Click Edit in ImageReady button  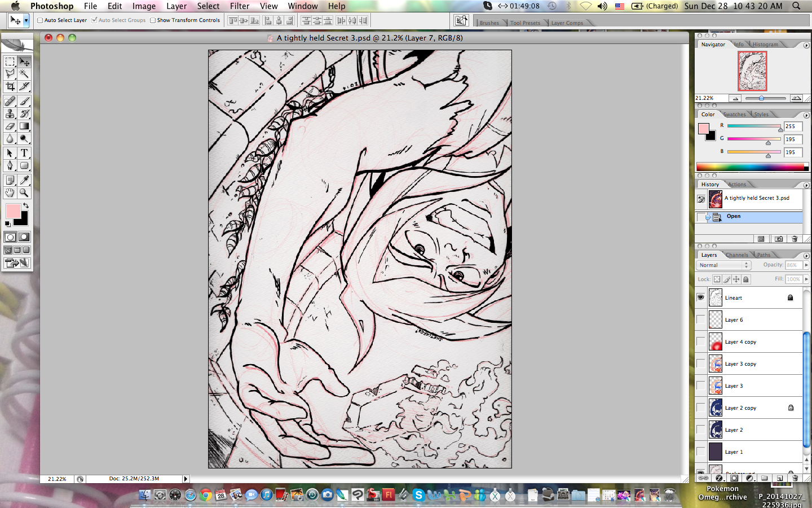point(17,262)
